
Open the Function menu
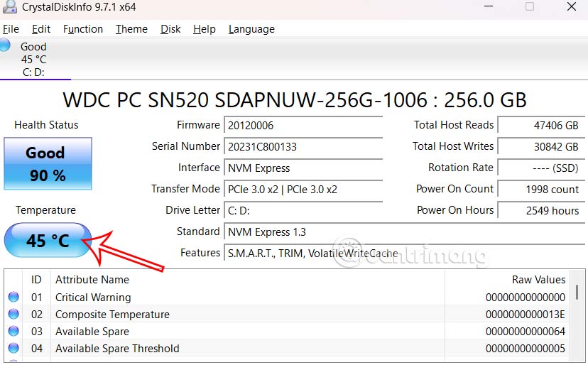tap(83, 29)
